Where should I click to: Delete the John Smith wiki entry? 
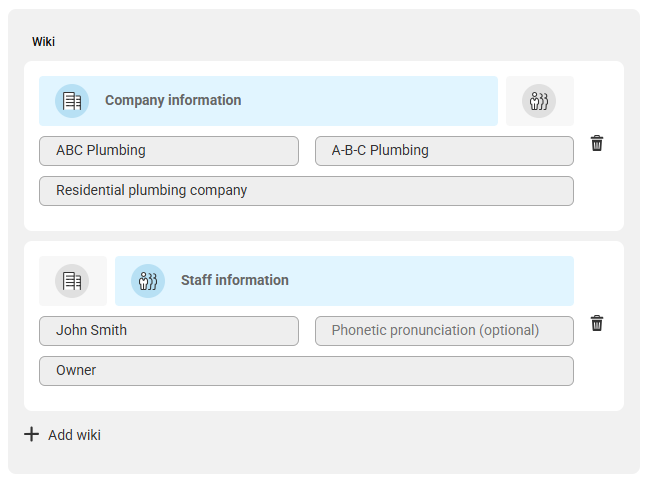tap(597, 323)
